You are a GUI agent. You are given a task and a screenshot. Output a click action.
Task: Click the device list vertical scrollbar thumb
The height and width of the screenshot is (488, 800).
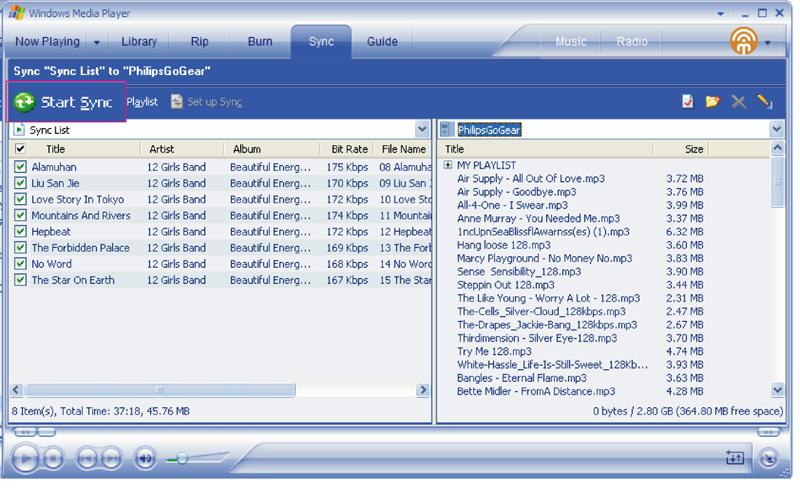pos(777,182)
